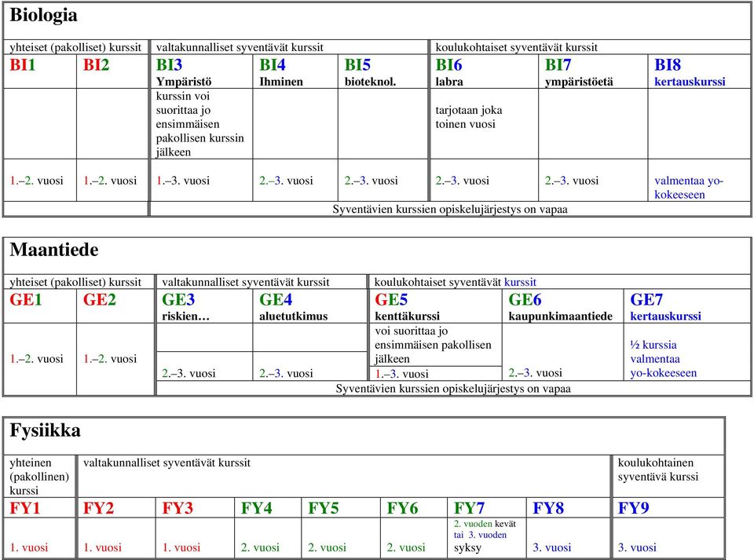
Task: Select the BI2 course code
Action: [x=96, y=65]
